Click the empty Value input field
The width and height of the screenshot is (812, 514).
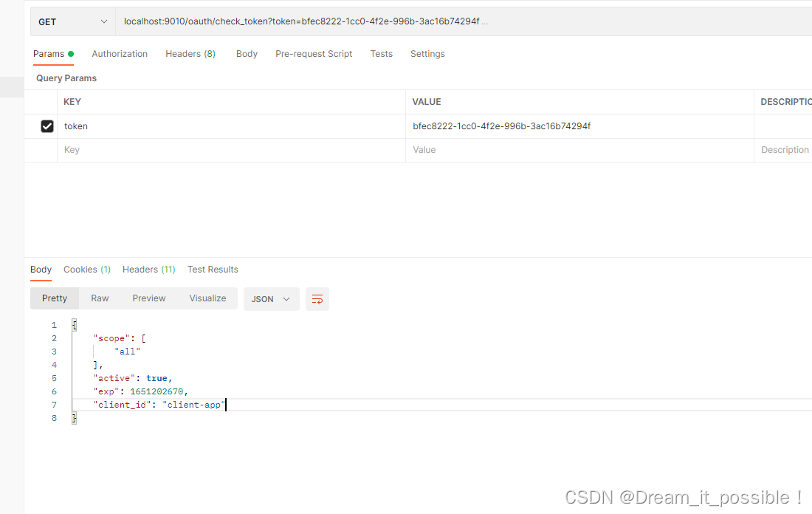click(579, 150)
